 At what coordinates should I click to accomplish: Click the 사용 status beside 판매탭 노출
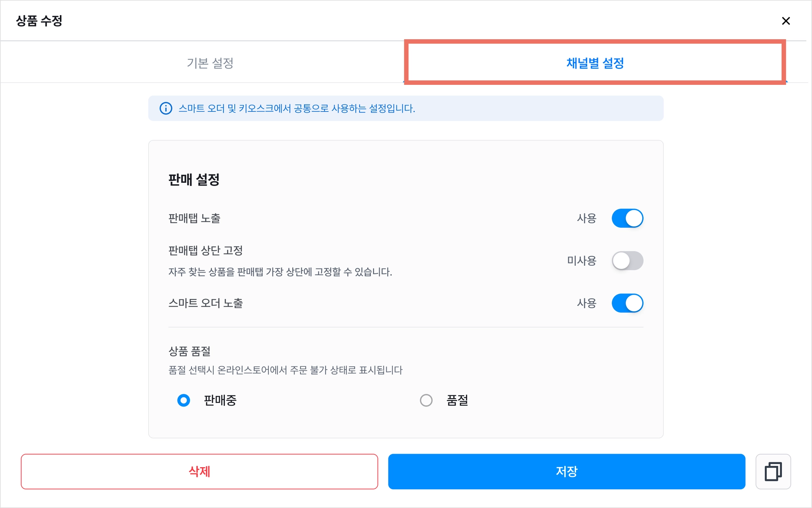(x=586, y=218)
